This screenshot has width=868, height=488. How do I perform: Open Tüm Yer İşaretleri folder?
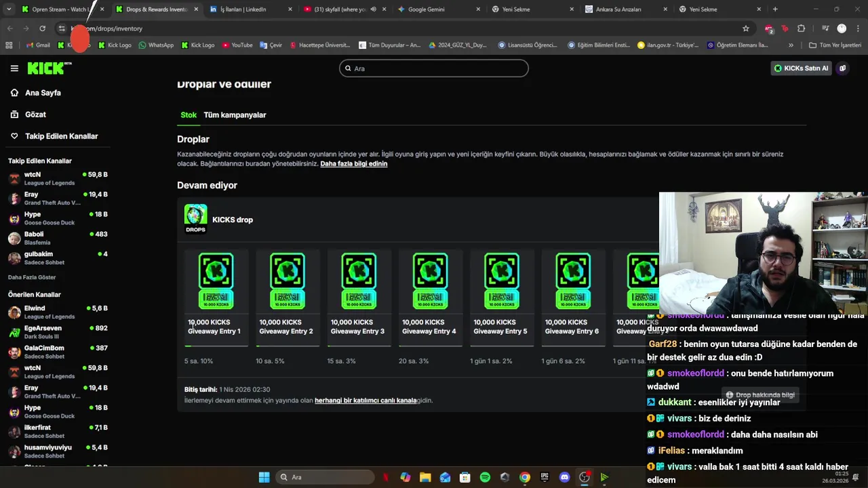(835, 45)
